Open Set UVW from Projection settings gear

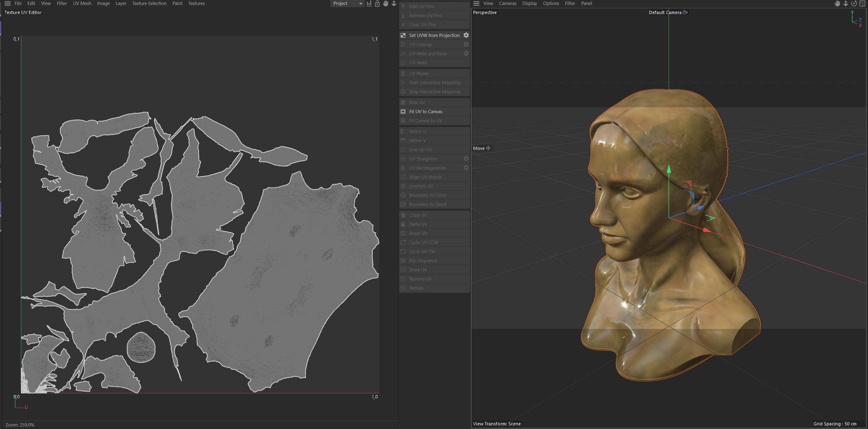(466, 35)
